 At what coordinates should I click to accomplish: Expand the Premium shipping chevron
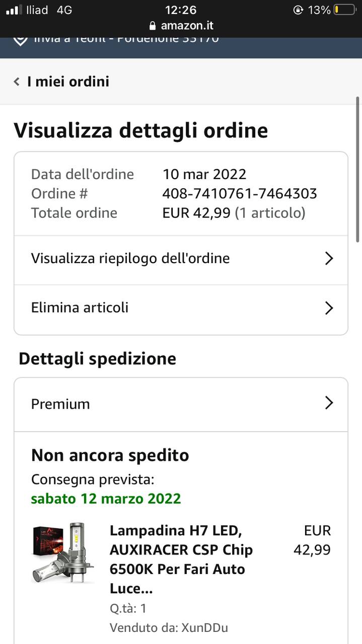coord(329,403)
